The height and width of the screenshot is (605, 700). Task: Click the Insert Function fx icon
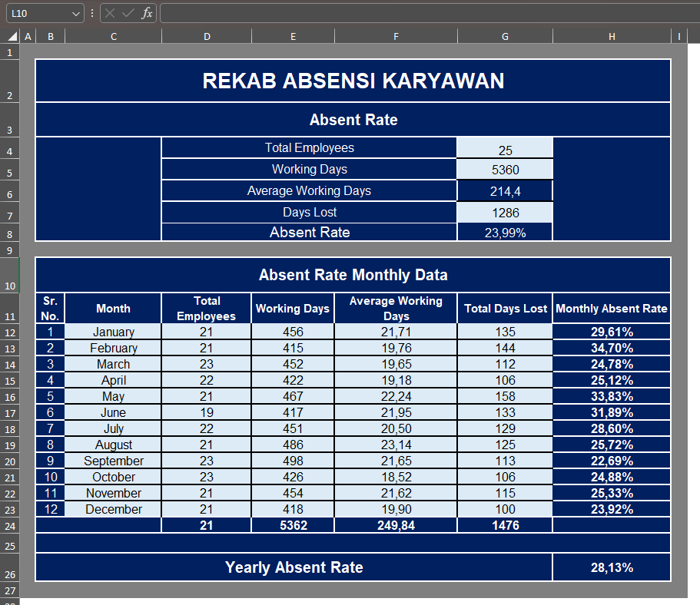[x=147, y=13]
